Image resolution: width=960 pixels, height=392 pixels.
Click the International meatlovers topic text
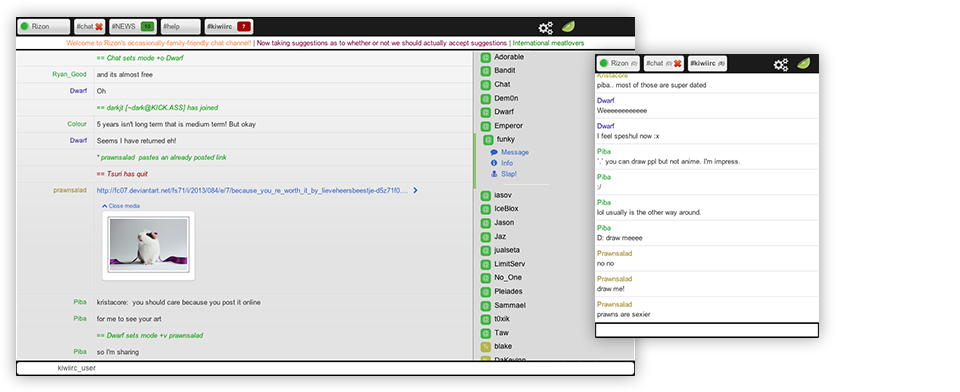(548, 43)
